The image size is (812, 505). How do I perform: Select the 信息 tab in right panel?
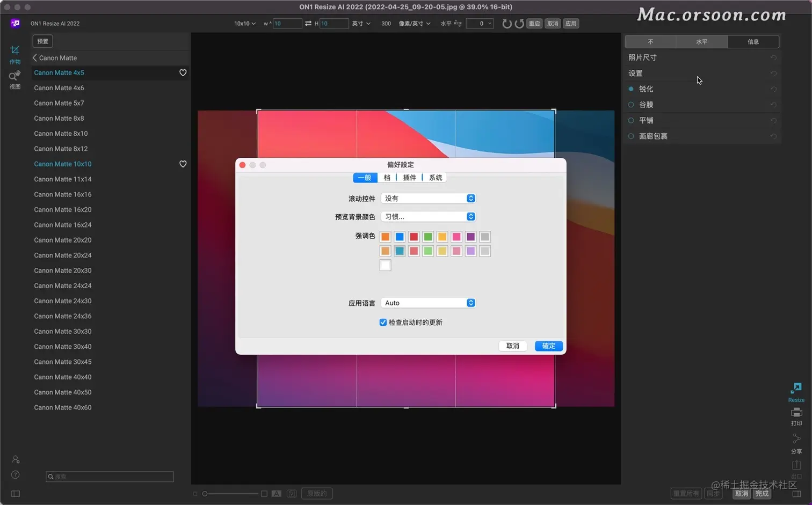pyautogui.click(x=753, y=42)
